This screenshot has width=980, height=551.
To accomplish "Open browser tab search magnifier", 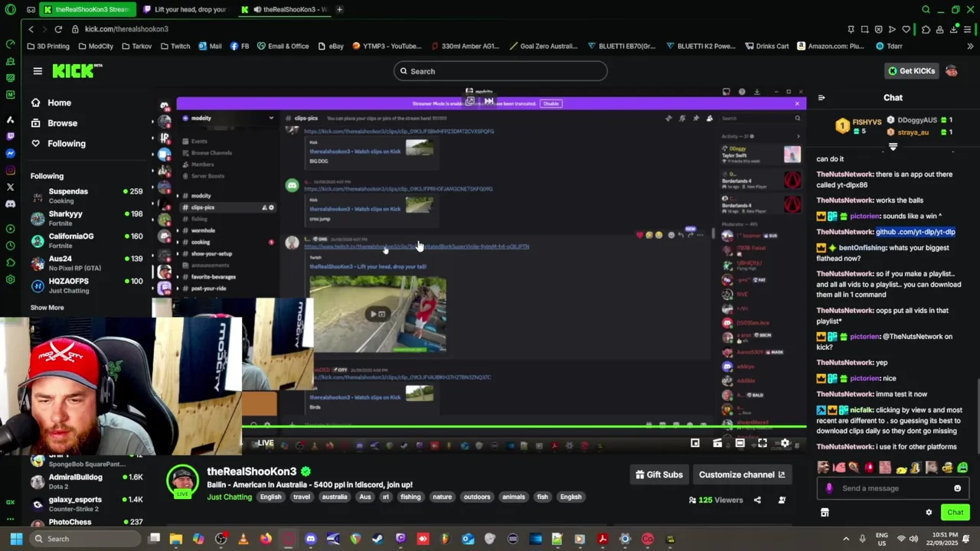I will [926, 10].
